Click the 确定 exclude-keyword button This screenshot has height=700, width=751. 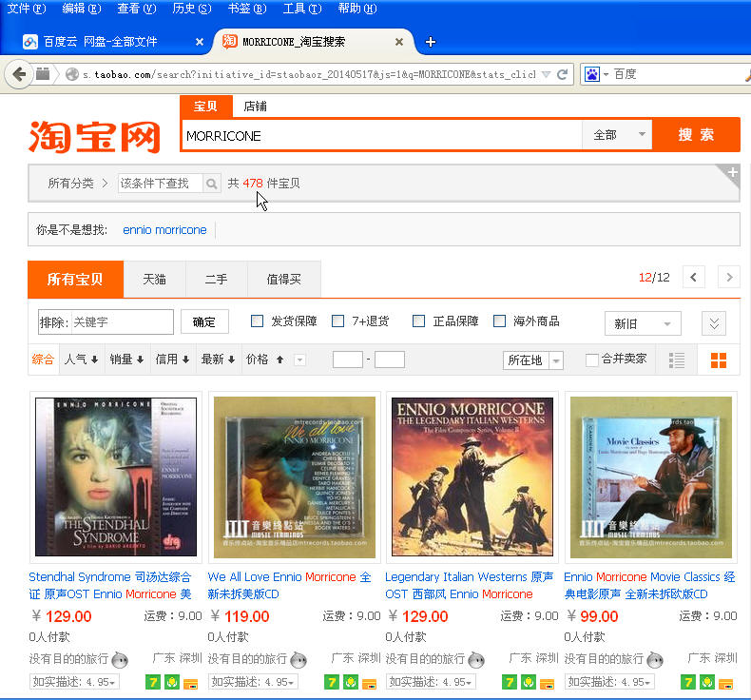pyautogui.click(x=204, y=321)
